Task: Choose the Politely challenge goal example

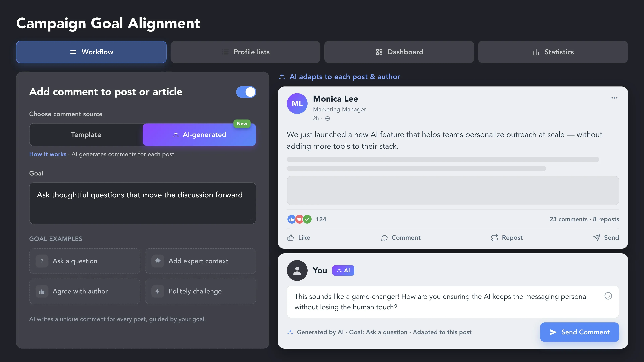Action: tap(201, 291)
